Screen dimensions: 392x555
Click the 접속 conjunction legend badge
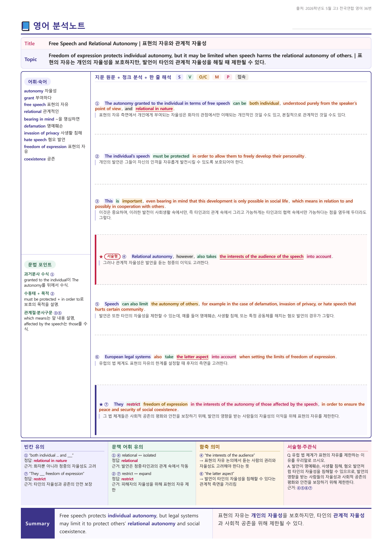click(242, 77)
